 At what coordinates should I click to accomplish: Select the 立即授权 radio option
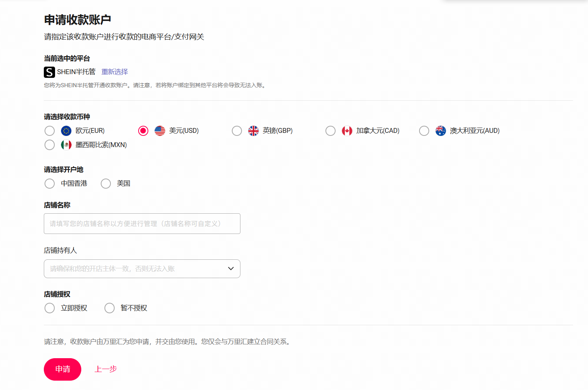tap(49, 308)
